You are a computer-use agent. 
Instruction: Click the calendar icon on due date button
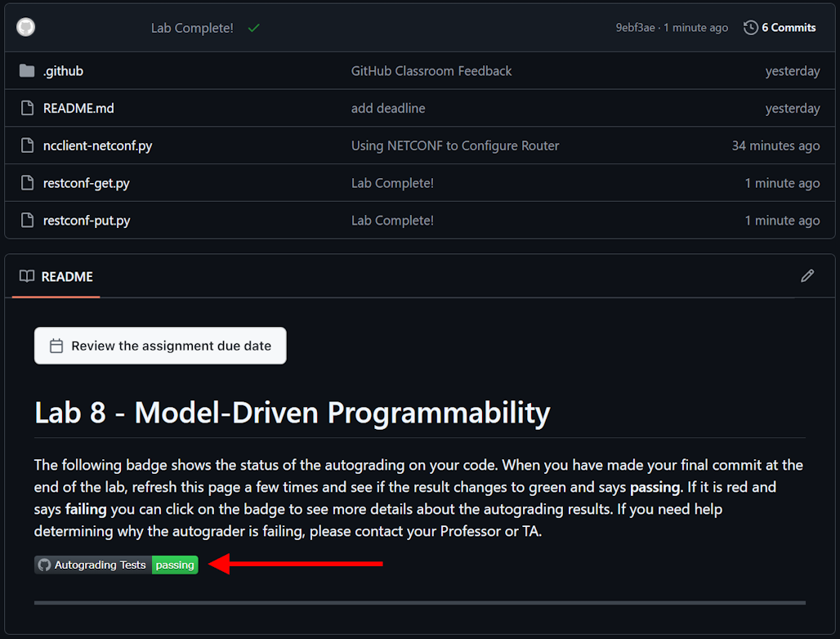click(x=56, y=346)
